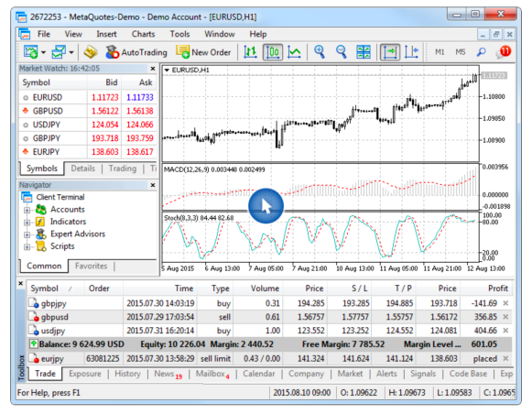The height and width of the screenshot is (414, 532).
Task: Click the gbpjpy trade row icon
Action: [x=34, y=303]
